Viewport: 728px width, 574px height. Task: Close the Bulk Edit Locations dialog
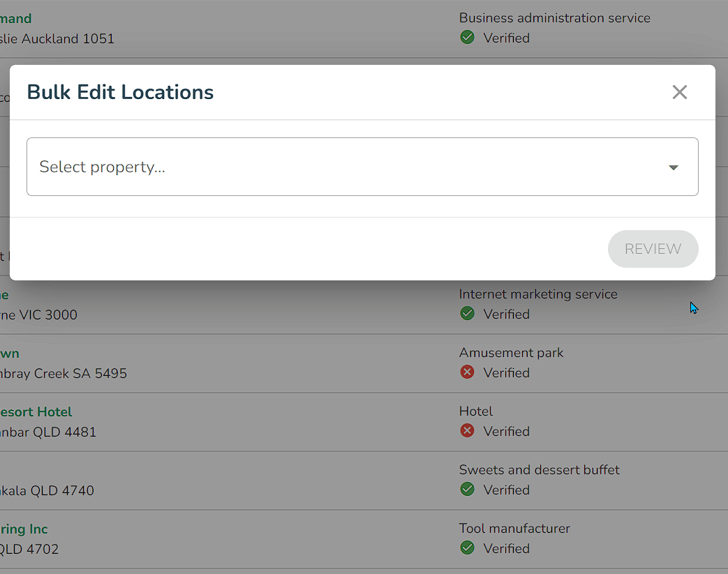point(679,92)
